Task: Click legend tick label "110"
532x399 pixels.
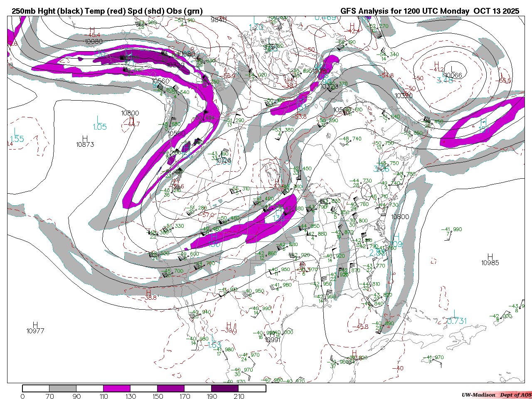Action: pyautogui.click(x=103, y=396)
